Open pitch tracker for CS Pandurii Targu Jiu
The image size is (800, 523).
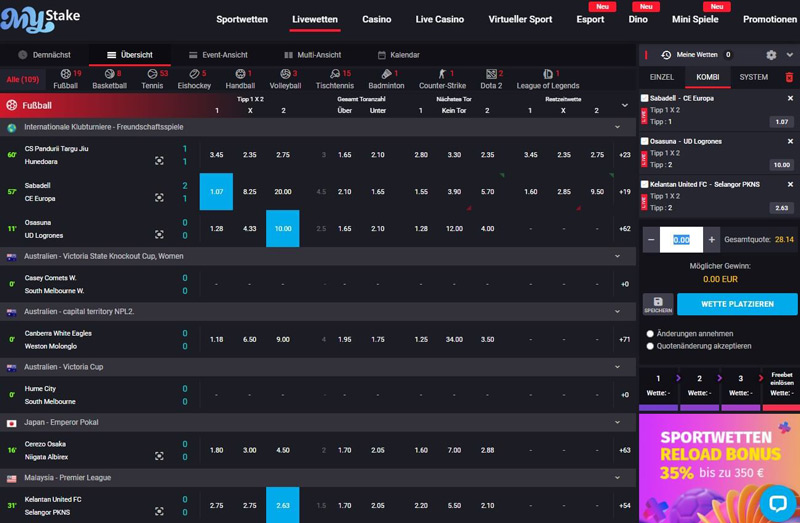click(159, 161)
